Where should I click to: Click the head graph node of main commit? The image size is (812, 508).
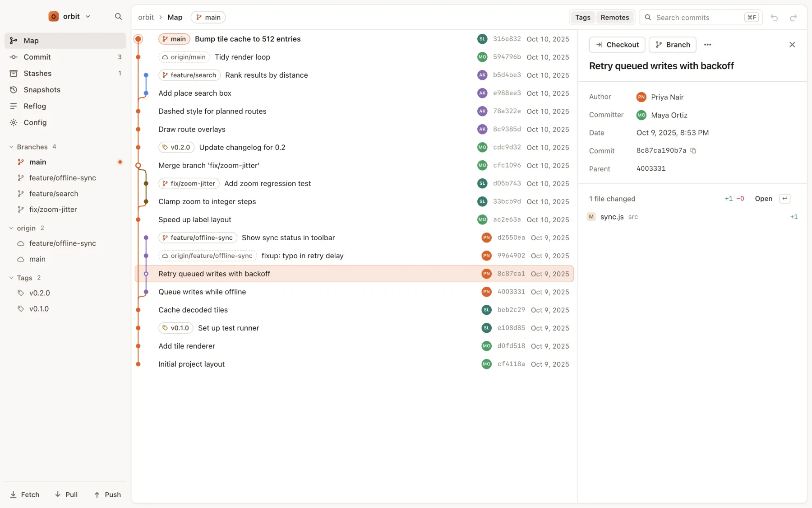pos(138,39)
